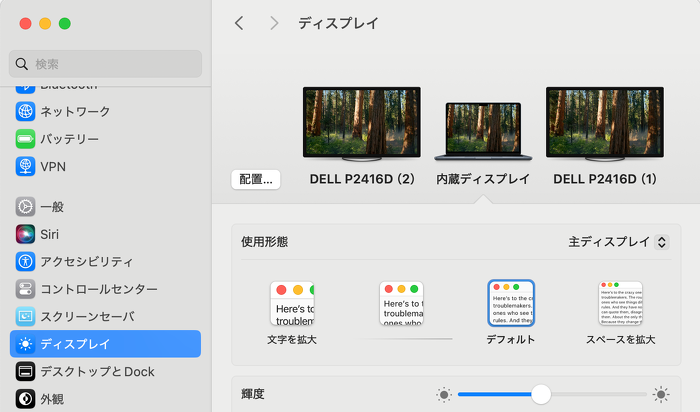The width and height of the screenshot is (700, 412).
Task: Go forward with the right chevron
Action: (274, 23)
